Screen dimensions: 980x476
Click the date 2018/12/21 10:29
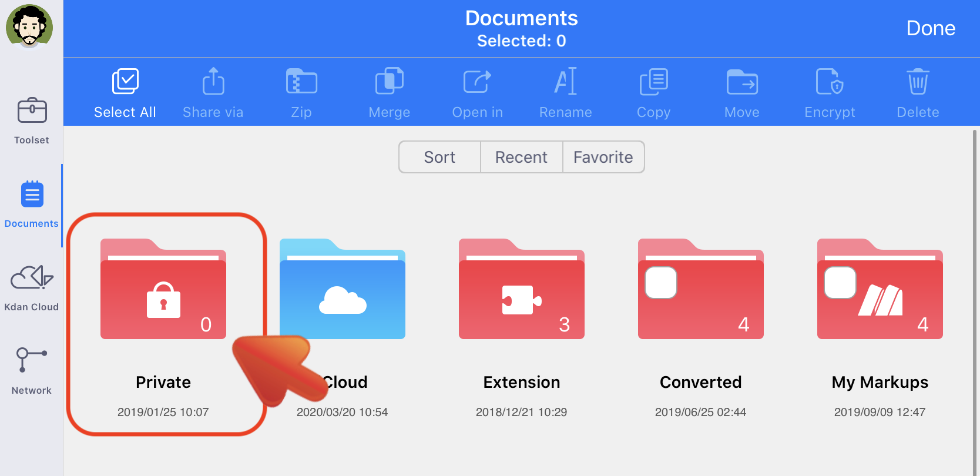point(522,412)
